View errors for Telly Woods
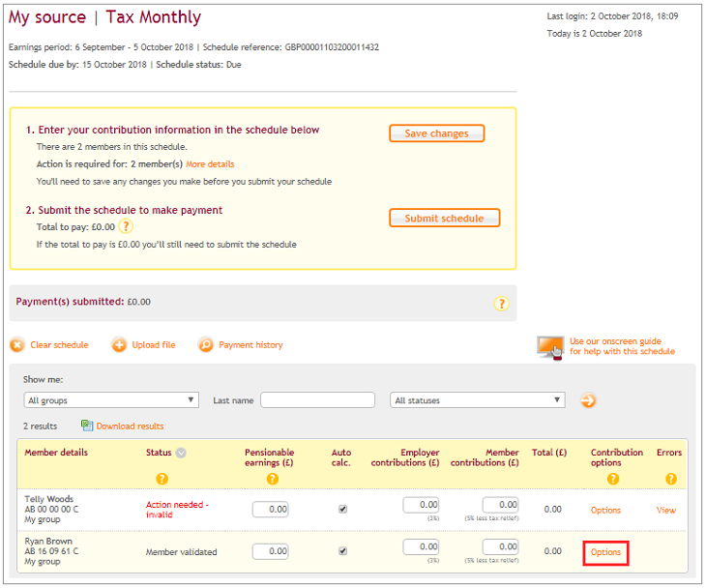This screenshot has height=588, width=706. (x=665, y=510)
